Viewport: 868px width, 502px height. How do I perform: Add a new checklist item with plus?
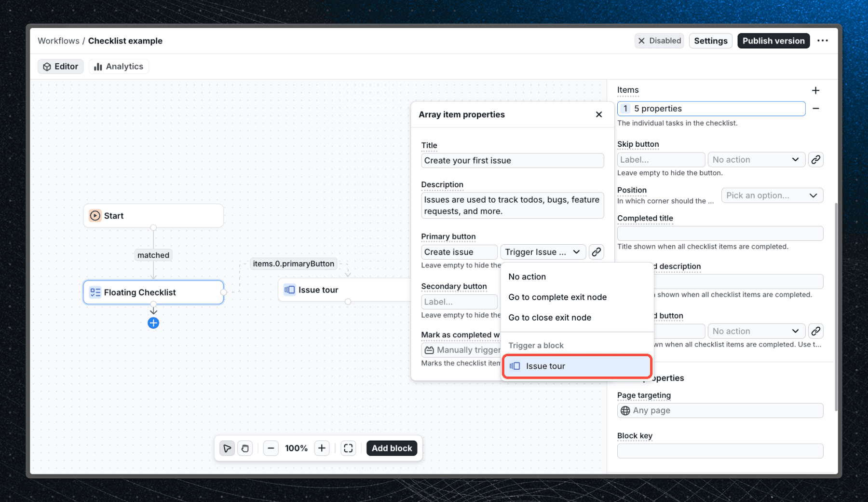[815, 90]
